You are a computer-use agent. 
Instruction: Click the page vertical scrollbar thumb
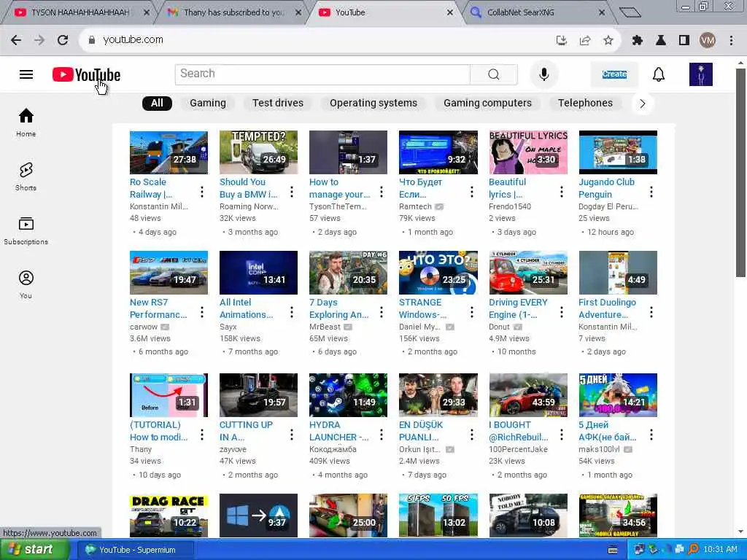(740, 172)
